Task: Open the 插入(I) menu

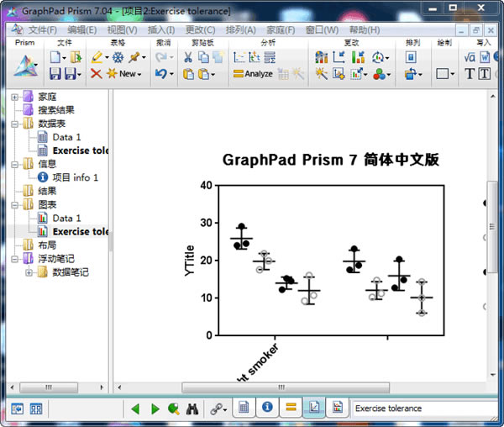Action: [160, 29]
